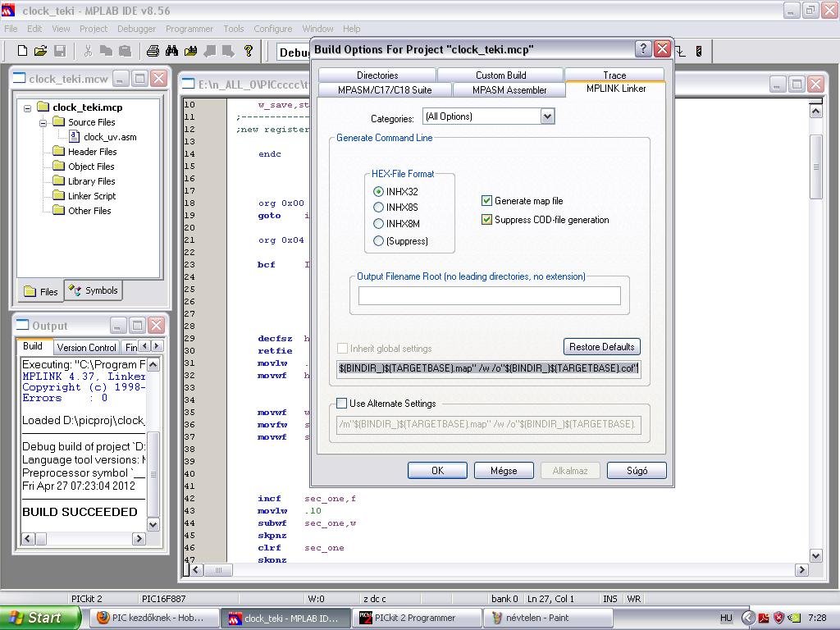
Task: Open the Debug build configuration dropdown
Action: (x=294, y=52)
